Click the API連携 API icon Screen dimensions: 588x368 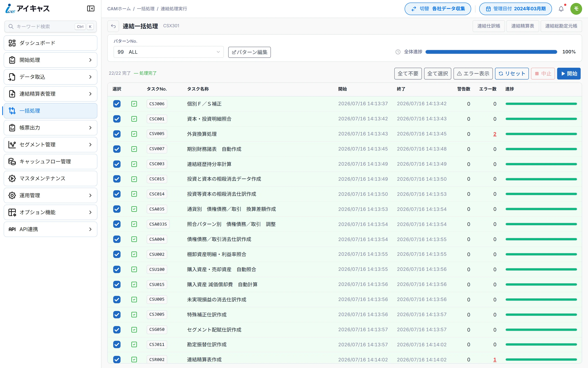(12, 229)
